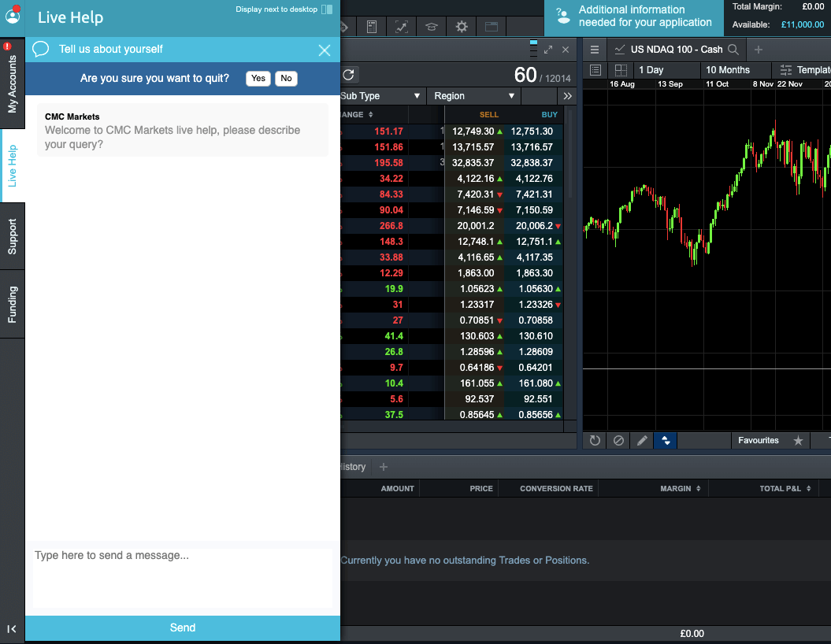This screenshot has width=831, height=644.
Task: Click the chart clear drawings circle-slash icon
Action: coord(618,441)
